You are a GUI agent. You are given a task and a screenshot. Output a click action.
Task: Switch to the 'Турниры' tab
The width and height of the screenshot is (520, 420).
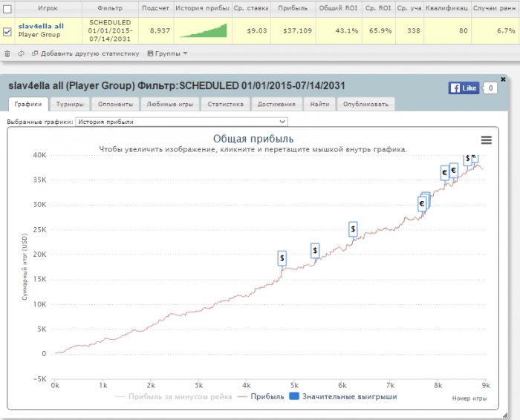click(70, 104)
